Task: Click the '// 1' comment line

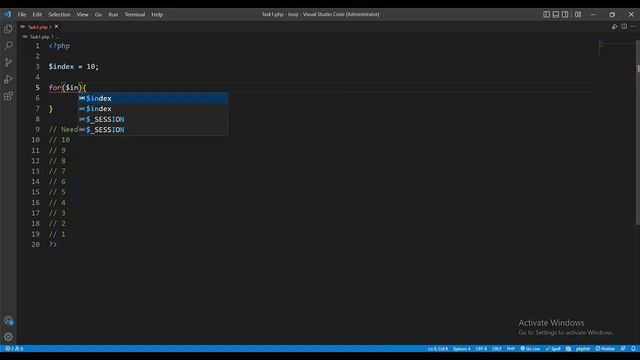Action: click(x=57, y=234)
